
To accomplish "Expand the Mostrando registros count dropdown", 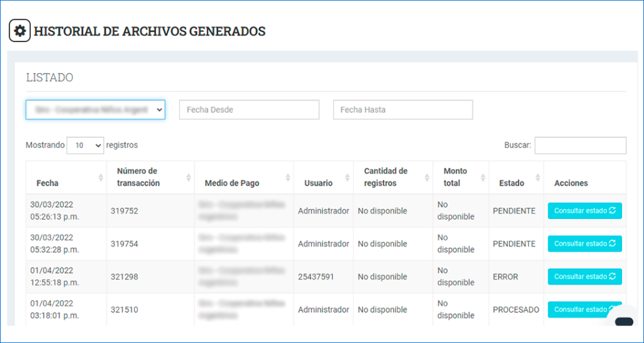I will [x=86, y=145].
